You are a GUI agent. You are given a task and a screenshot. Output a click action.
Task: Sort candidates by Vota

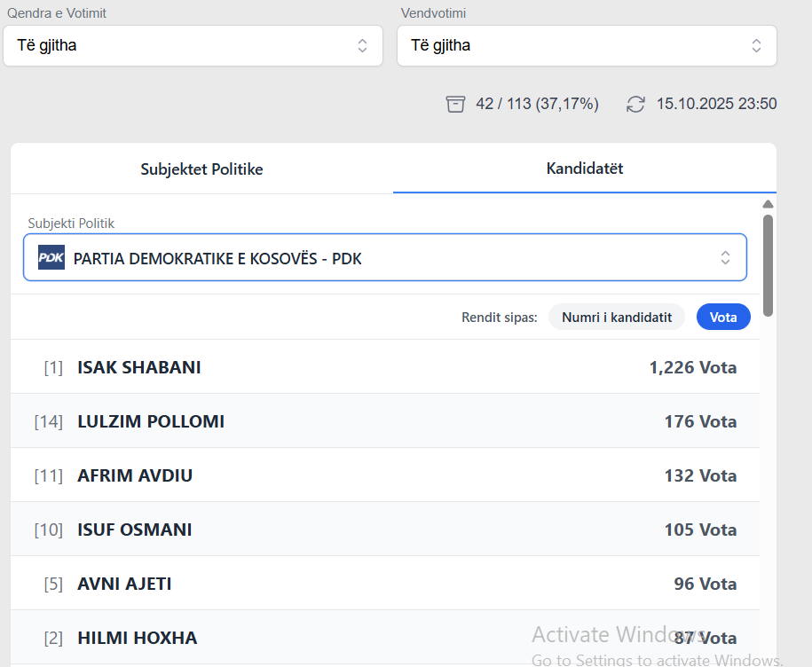click(x=723, y=317)
